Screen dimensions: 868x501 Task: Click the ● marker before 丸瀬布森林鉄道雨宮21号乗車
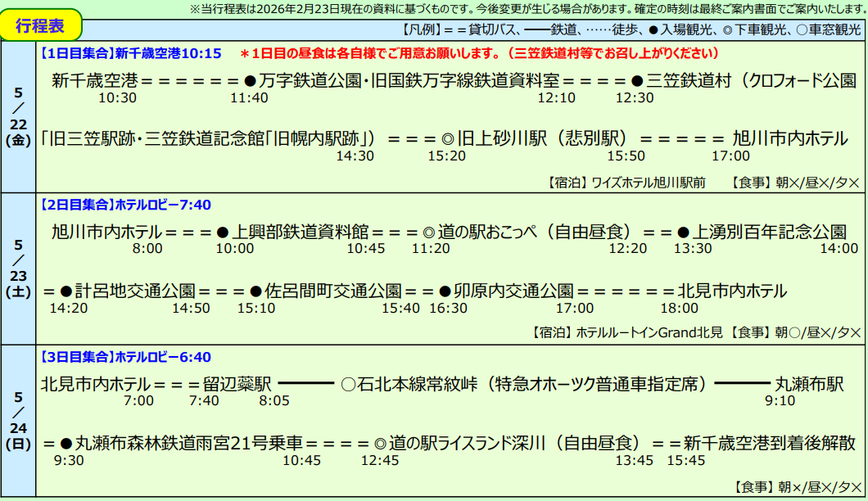coord(66,443)
